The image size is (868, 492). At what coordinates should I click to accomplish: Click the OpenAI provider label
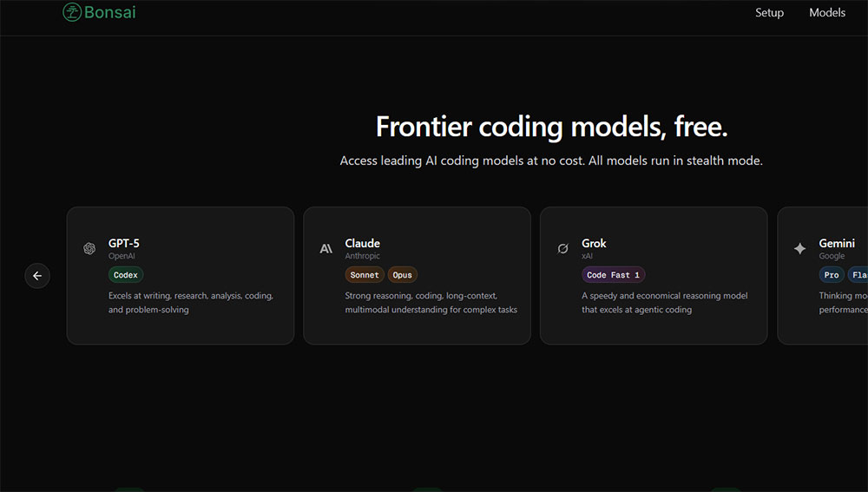(122, 256)
